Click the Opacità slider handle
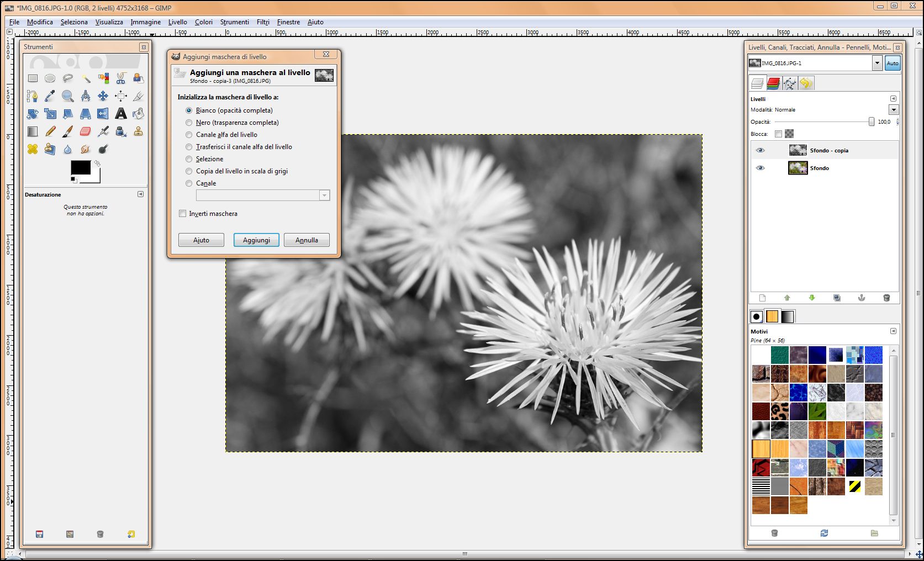Image resolution: width=924 pixels, height=561 pixels. (x=872, y=122)
